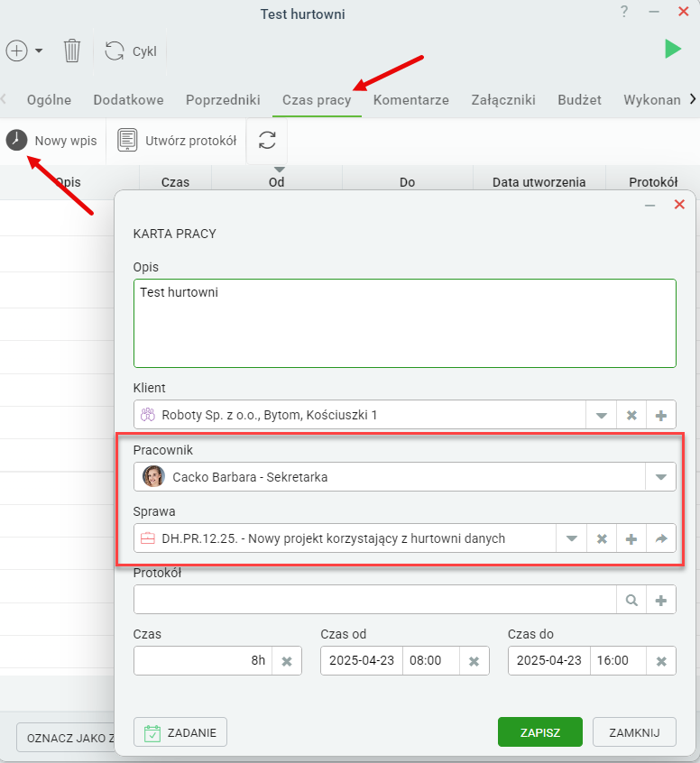The height and width of the screenshot is (763, 700).
Task: Click the green play start icon
Action: pos(673,49)
